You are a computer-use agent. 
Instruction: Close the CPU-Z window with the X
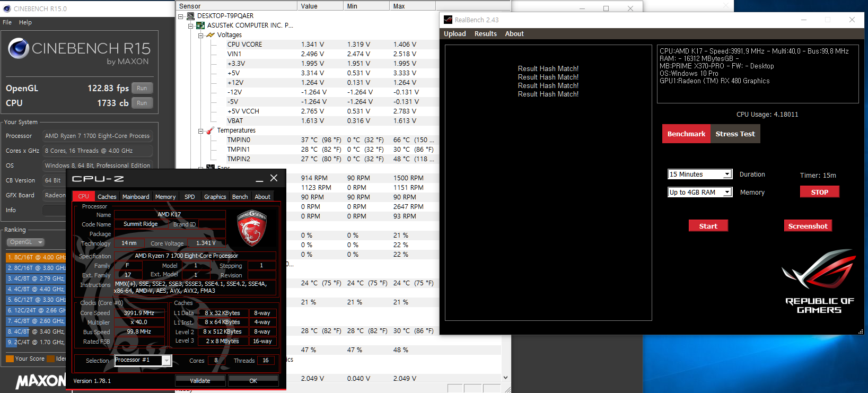(274, 178)
